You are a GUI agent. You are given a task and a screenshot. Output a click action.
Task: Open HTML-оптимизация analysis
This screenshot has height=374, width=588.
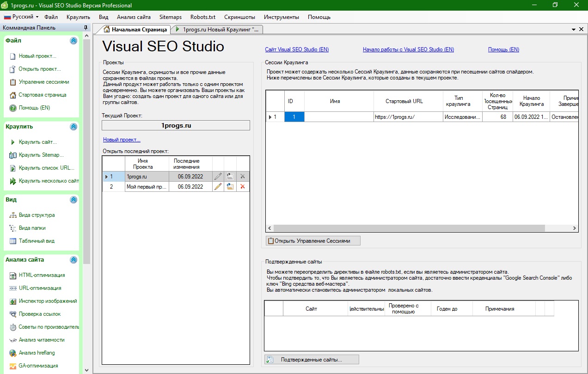coord(42,275)
